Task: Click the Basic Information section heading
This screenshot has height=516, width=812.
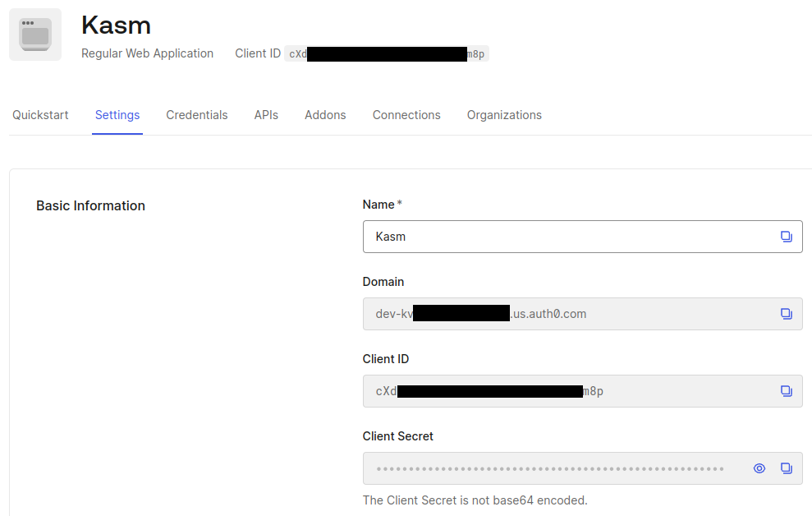Action: [90, 205]
